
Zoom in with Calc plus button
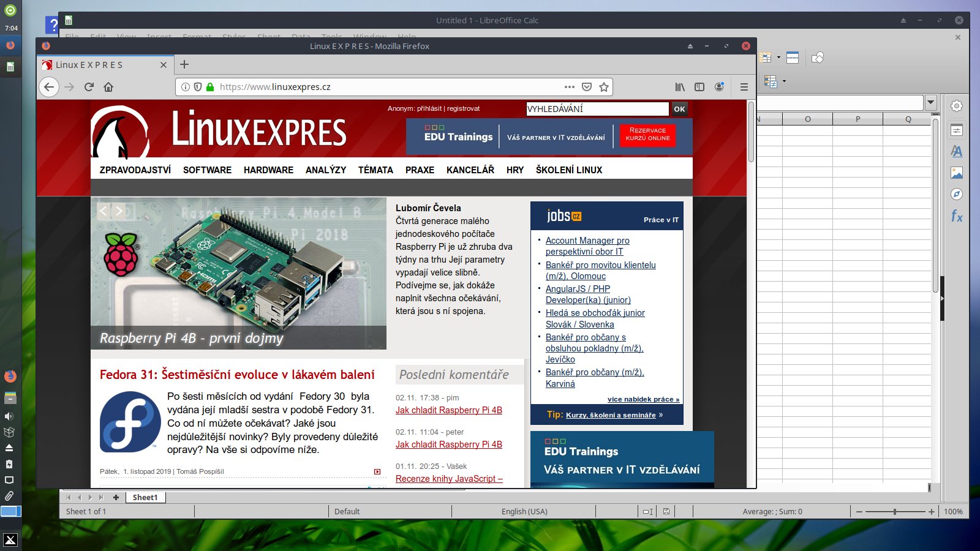tap(932, 511)
